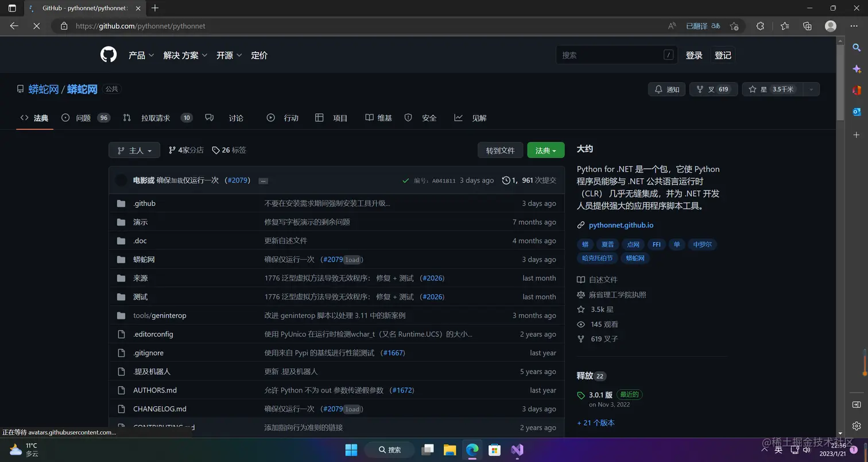Click the browser back arrow
The height and width of the screenshot is (462, 868).
click(x=14, y=26)
